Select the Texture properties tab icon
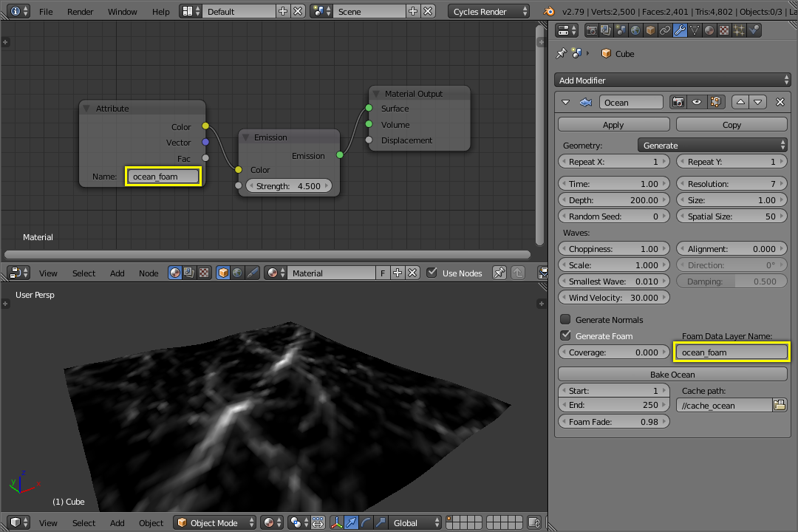This screenshot has width=798, height=532. click(x=724, y=30)
